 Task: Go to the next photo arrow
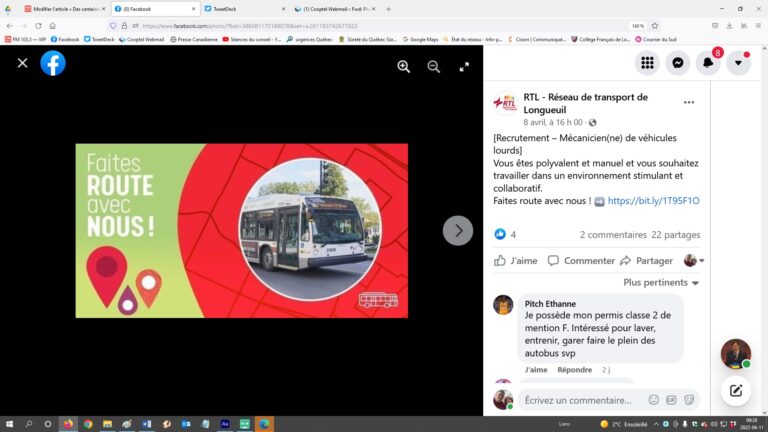[457, 230]
